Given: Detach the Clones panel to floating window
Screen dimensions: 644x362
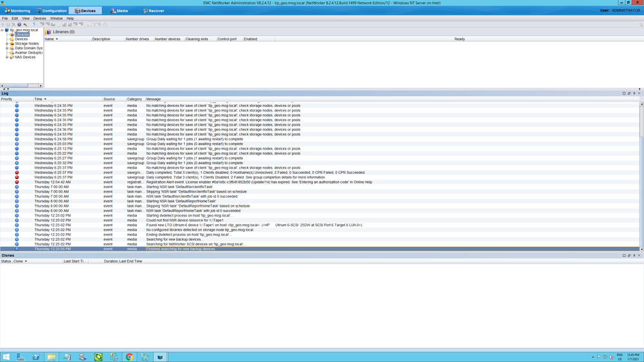Looking at the screenshot, I should [x=629, y=255].
